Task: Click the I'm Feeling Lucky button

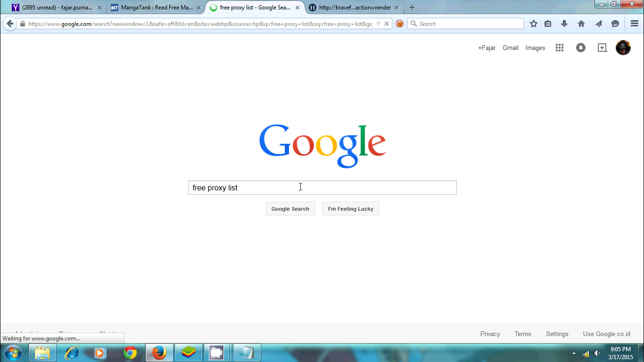Action: 351,209
